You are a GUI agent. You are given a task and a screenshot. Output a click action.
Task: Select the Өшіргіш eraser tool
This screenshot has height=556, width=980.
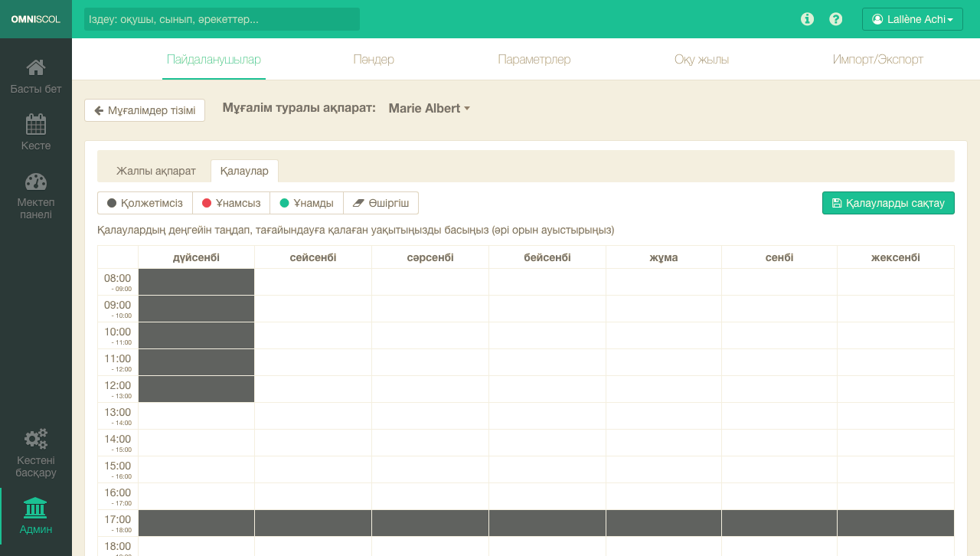[x=381, y=203]
